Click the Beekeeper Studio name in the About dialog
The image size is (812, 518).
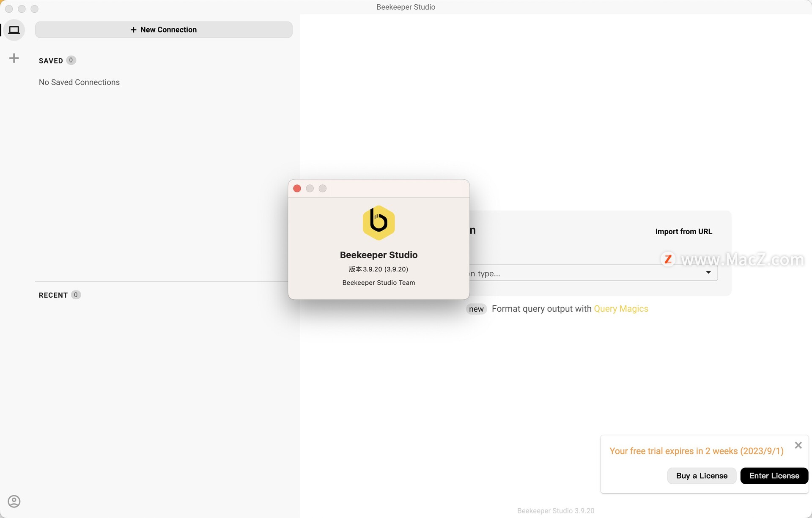click(379, 255)
